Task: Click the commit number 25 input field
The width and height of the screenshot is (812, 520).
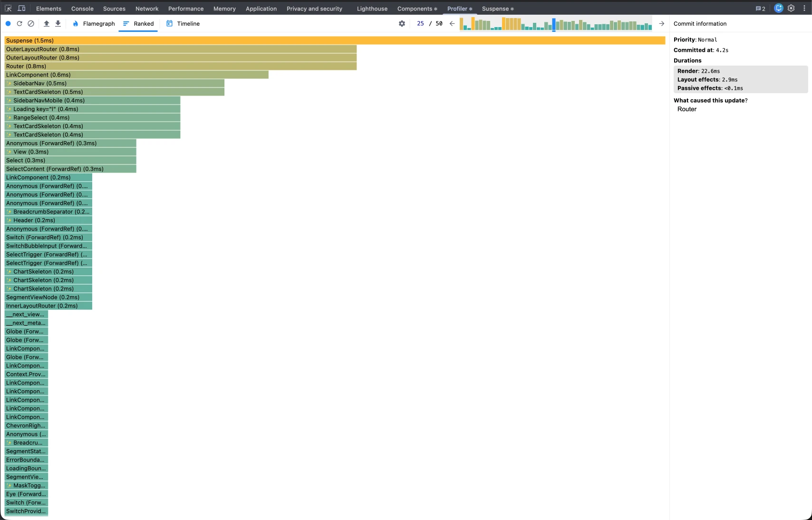Action: [x=420, y=24]
